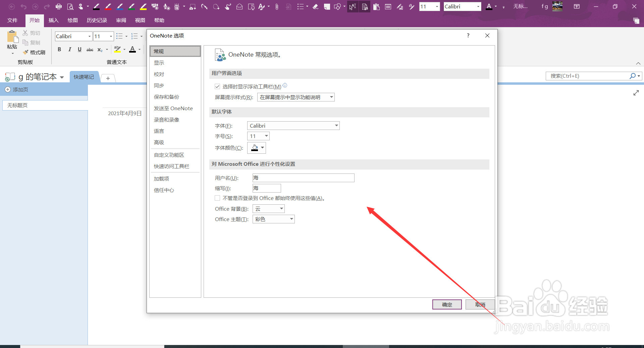Switch to the 视图 ribbon tab
Image resolution: width=644 pixels, height=348 pixels.
click(x=140, y=20)
